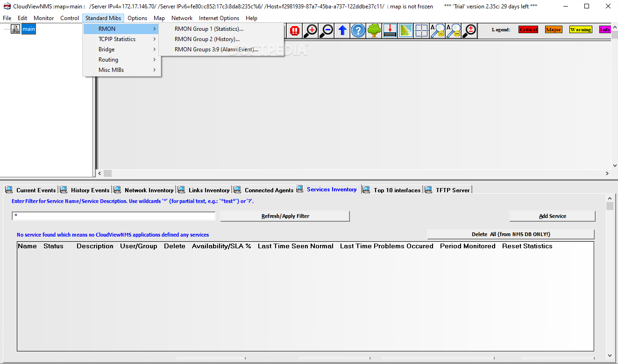Expand the TCPIP Statistics submenu
Viewport: 618px width, 364px height.
click(x=122, y=39)
